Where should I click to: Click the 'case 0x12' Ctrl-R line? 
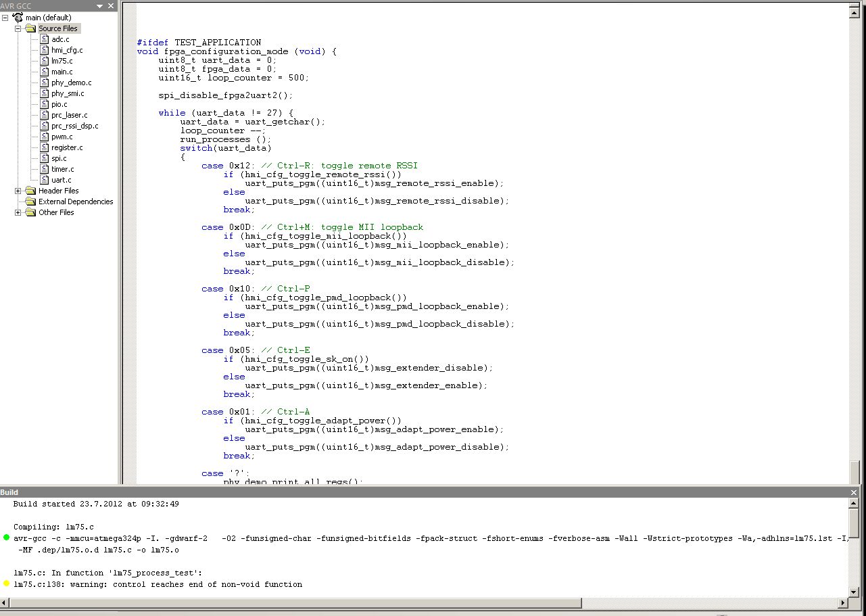tap(310, 166)
